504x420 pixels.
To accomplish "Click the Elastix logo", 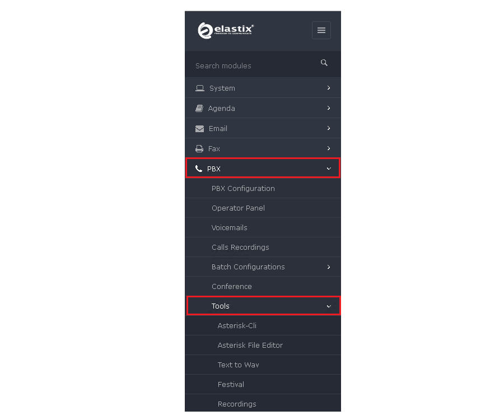I will tap(225, 30).
